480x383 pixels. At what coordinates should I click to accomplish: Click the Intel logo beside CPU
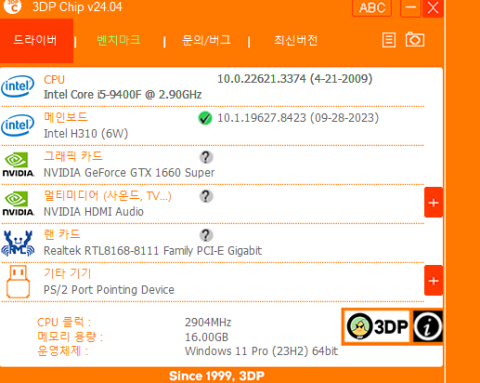tap(18, 86)
